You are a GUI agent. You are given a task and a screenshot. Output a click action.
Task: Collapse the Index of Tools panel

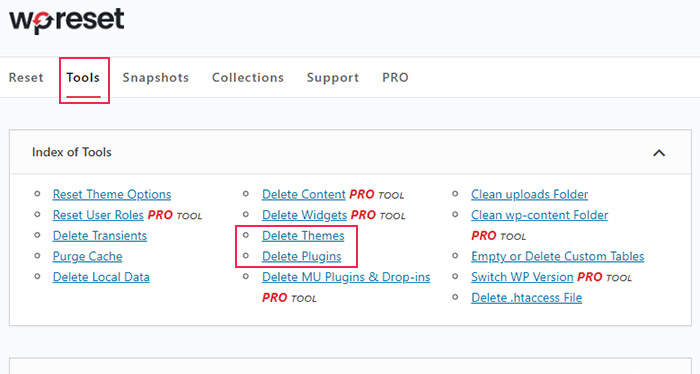pos(659,153)
